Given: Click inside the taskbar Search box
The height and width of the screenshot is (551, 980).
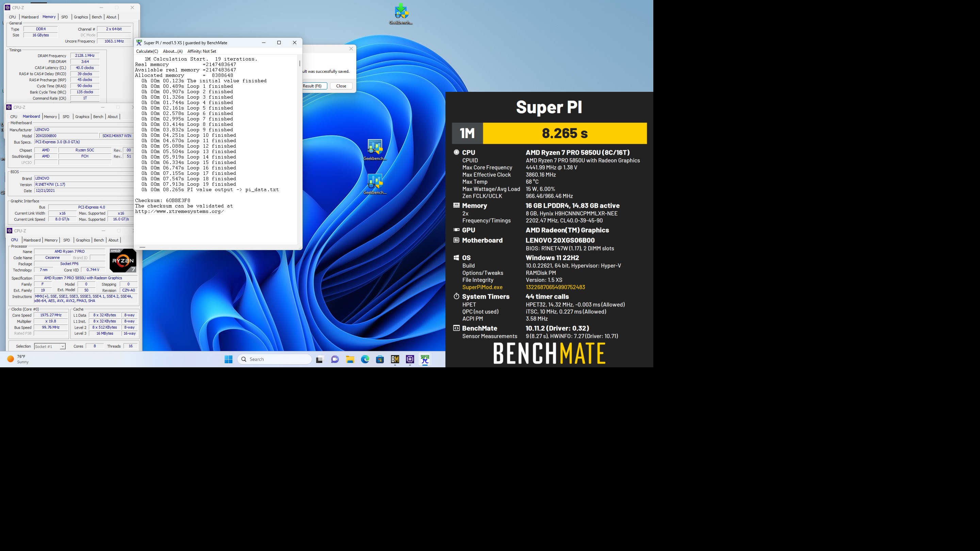Looking at the screenshot, I should tap(275, 360).
